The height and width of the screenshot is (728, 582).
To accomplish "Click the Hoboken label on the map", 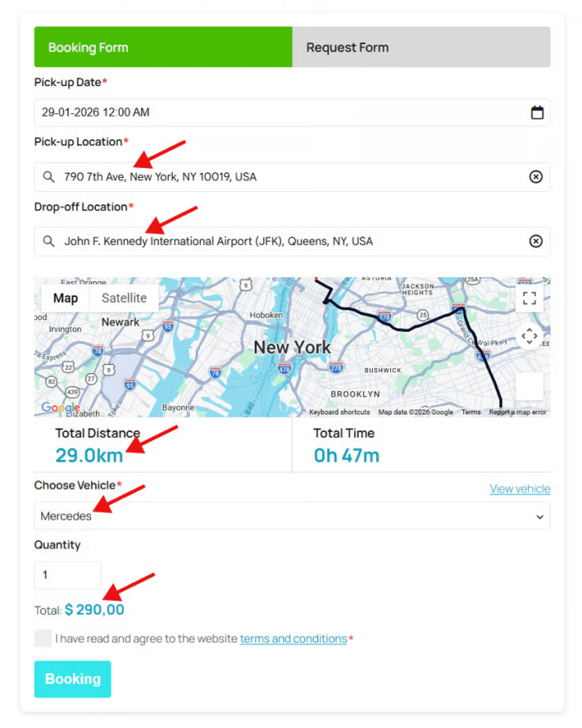I will [266, 315].
